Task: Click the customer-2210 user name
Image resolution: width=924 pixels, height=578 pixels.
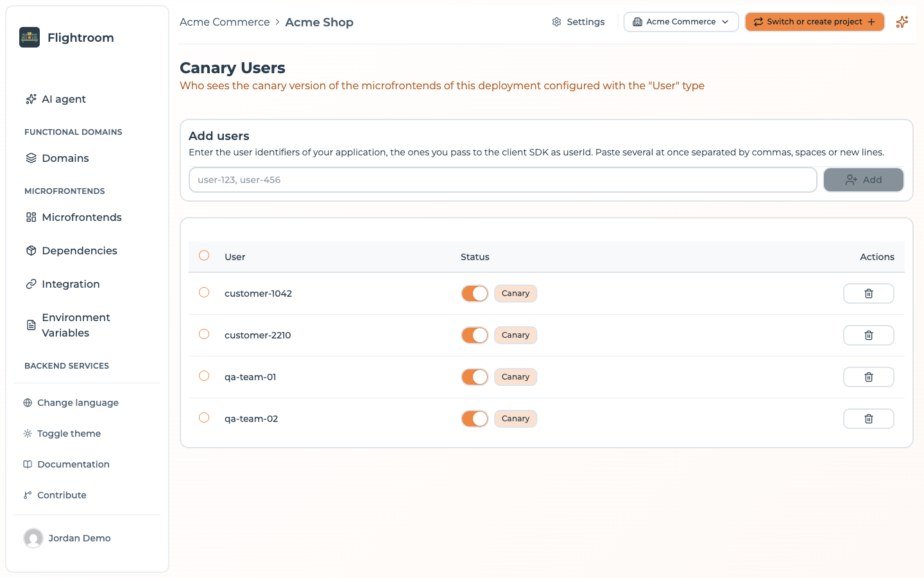Action: [258, 335]
